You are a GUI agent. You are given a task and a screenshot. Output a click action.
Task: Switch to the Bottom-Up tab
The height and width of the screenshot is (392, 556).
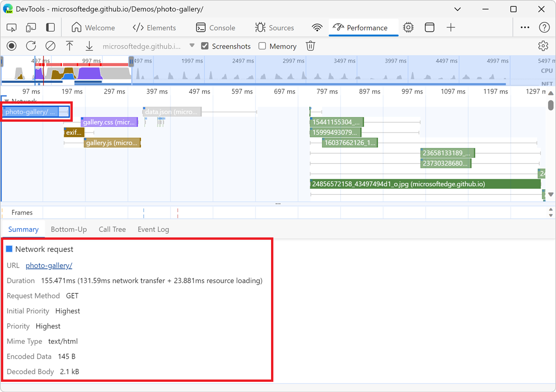(x=69, y=229)
